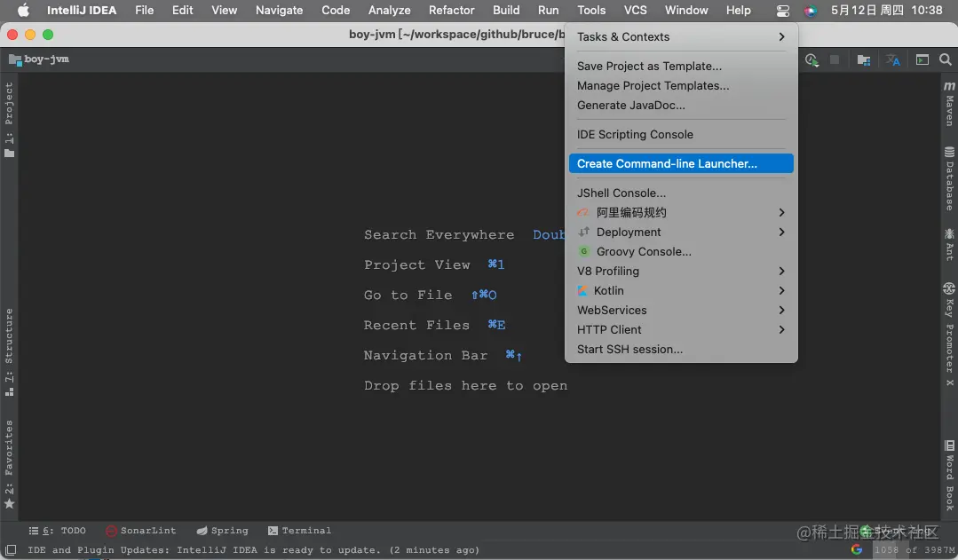The height and width of the screenshot is (560, 958).
Task: Open the Spring tool window
Action: coord(222,531)
